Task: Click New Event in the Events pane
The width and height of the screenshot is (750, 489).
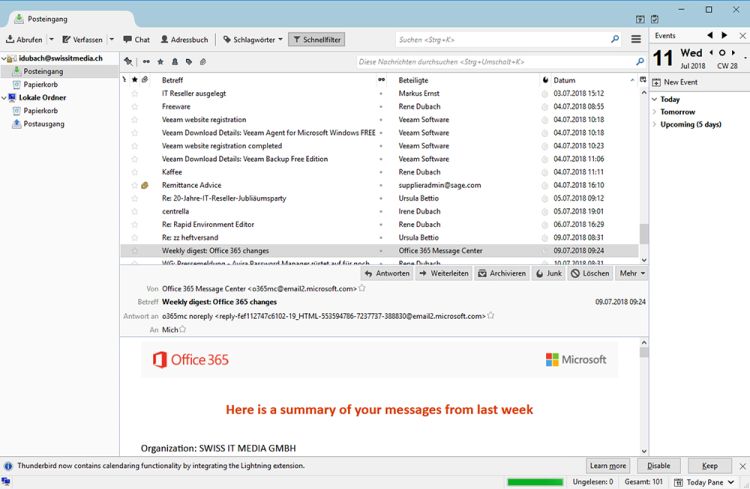Action: point(680,82)
